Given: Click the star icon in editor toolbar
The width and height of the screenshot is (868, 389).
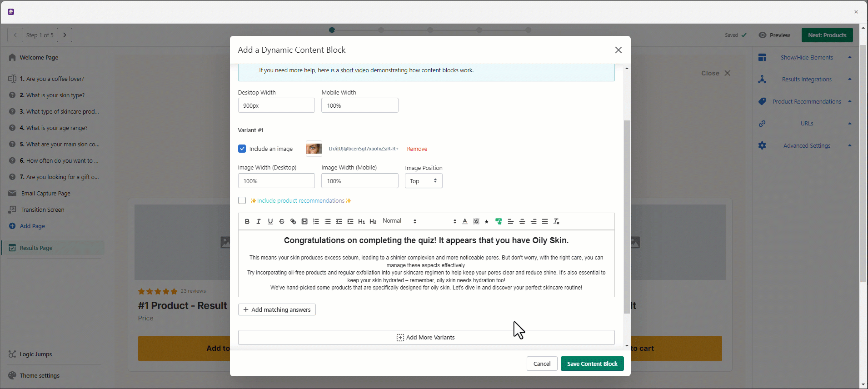Looking at the screenshot, I should pos(487,221).
